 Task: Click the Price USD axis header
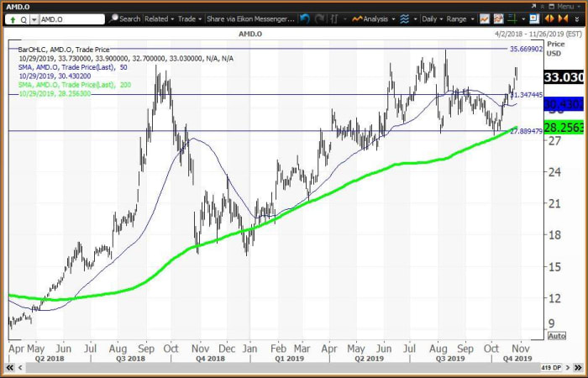[x=555, y=49]
